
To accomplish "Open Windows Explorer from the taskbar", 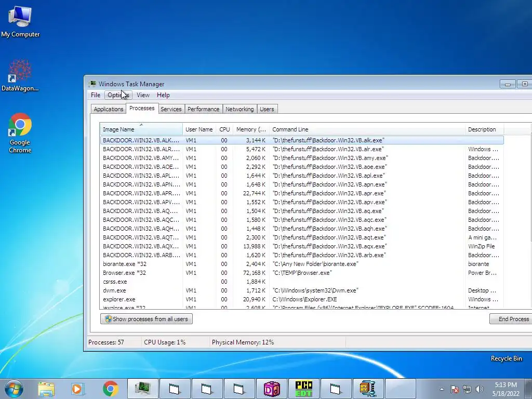I will 46,389.
